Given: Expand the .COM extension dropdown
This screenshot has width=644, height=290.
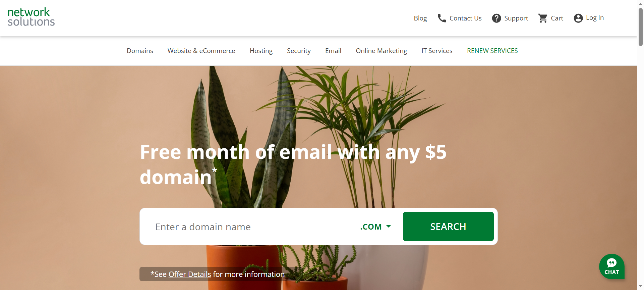Looking at the screenshot, I should click(375, 227).
